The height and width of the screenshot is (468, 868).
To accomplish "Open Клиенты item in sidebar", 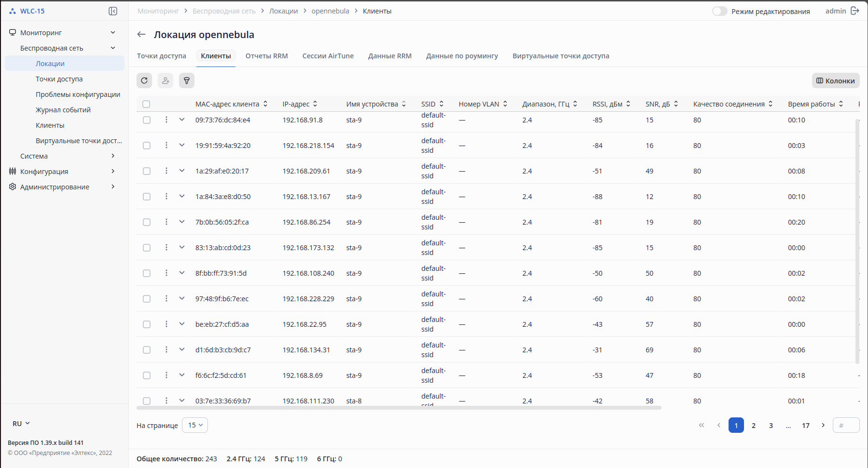I will tap(50, 125).
